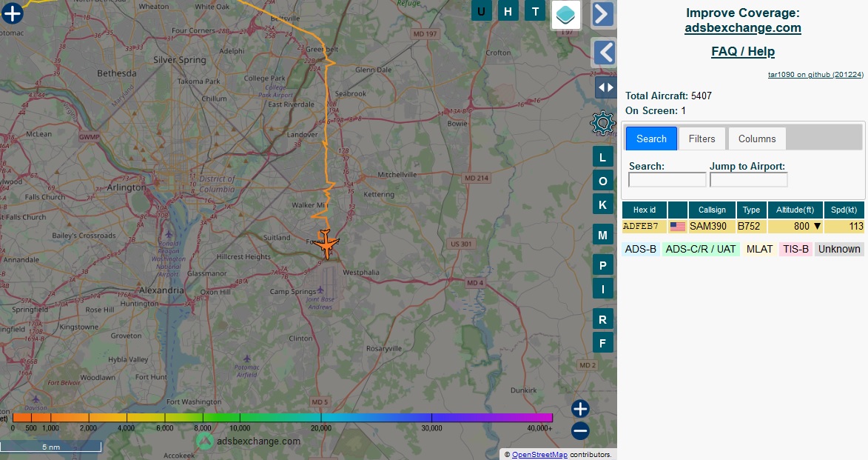Click the 113 speed cell
Image resolution: width=868 pixels, height=460 pixels.
[844, 226]
